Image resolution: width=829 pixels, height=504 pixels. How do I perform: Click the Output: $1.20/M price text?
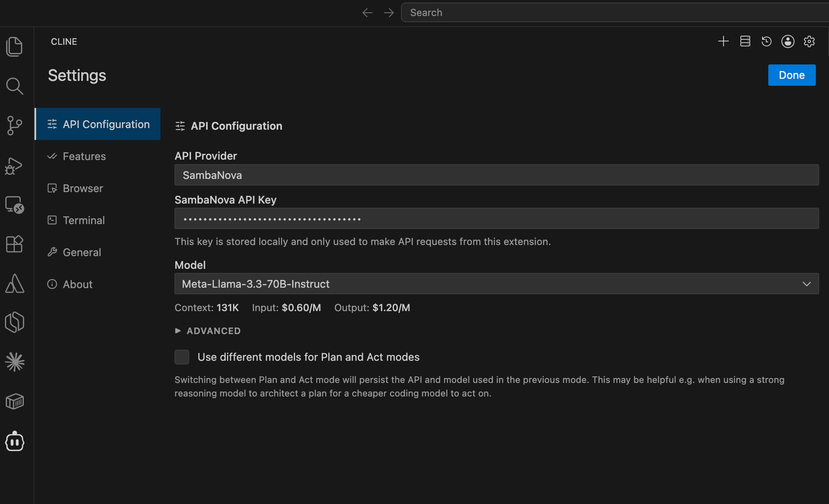372,307
